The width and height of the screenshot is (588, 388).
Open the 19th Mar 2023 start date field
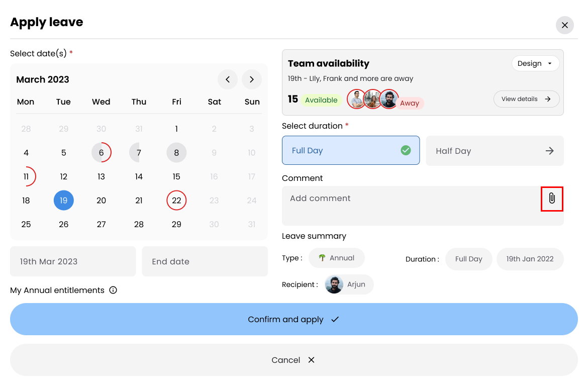pos(73,261)
